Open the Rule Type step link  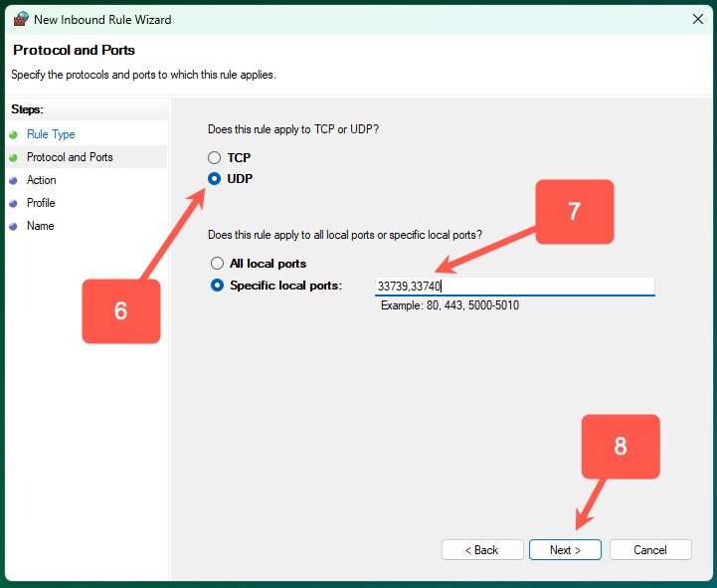(51, 134)
